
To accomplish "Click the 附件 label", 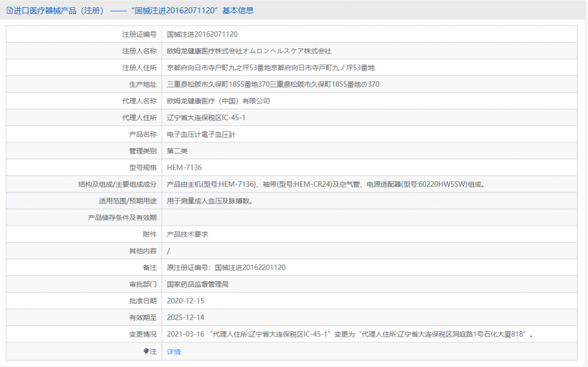I will point(150,235).
